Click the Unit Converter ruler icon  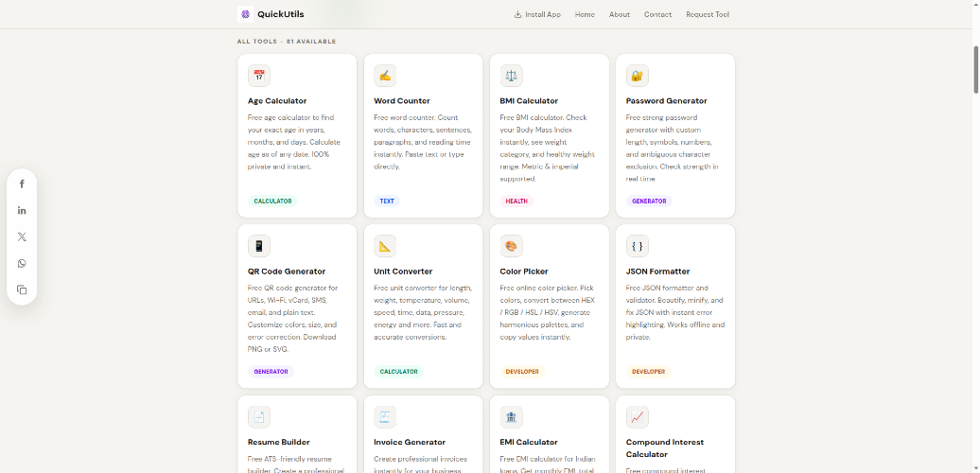point(385,246)
